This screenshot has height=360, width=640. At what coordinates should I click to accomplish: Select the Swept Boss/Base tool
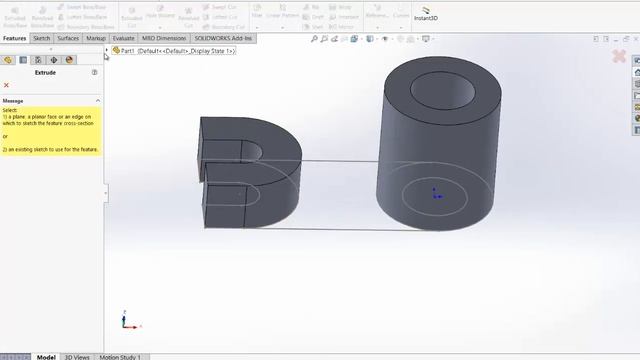(x=82, y=7)
